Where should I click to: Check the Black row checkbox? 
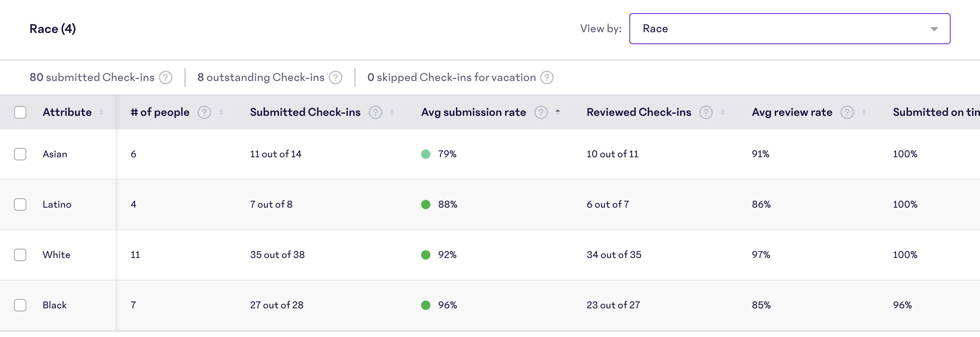tap(20, 305)
